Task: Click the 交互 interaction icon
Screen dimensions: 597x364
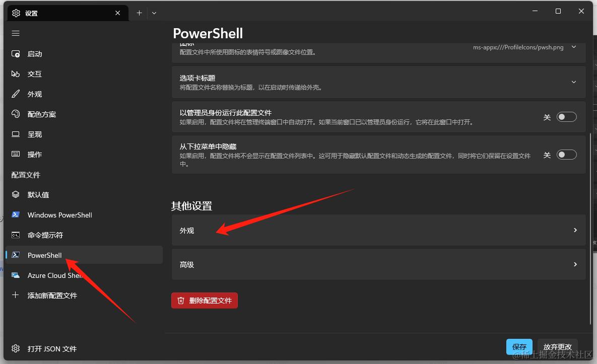Action: [x=16, y=74]
